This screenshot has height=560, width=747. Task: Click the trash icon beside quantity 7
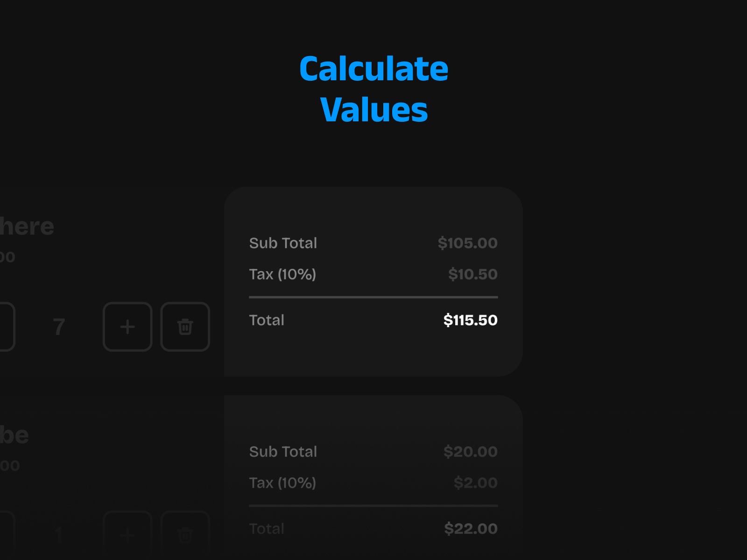coord(185,327)
